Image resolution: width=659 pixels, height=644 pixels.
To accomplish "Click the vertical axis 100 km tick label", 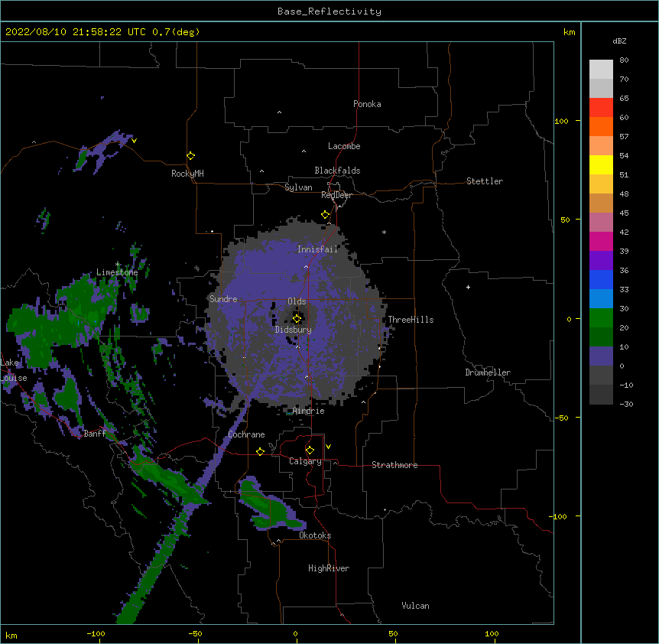I will coord(561,121).
